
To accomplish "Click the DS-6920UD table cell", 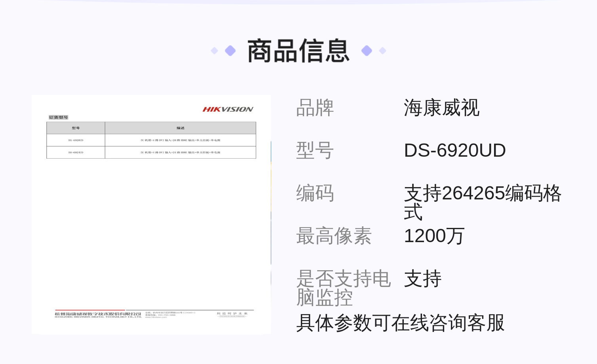I will coord(76,140).
